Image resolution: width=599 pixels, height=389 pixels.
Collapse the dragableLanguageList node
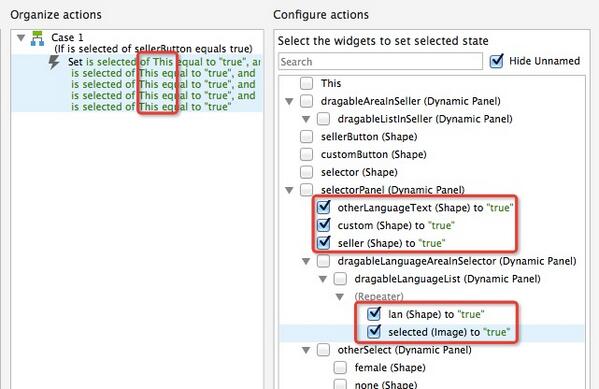[x=323, y=279]
